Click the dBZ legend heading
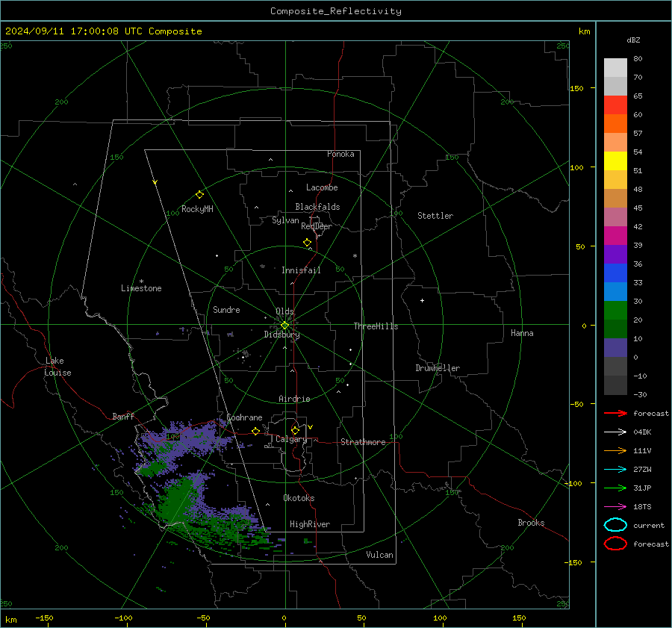Image resolution: width=672 pixels, height=628 pixels. [633, 40]
